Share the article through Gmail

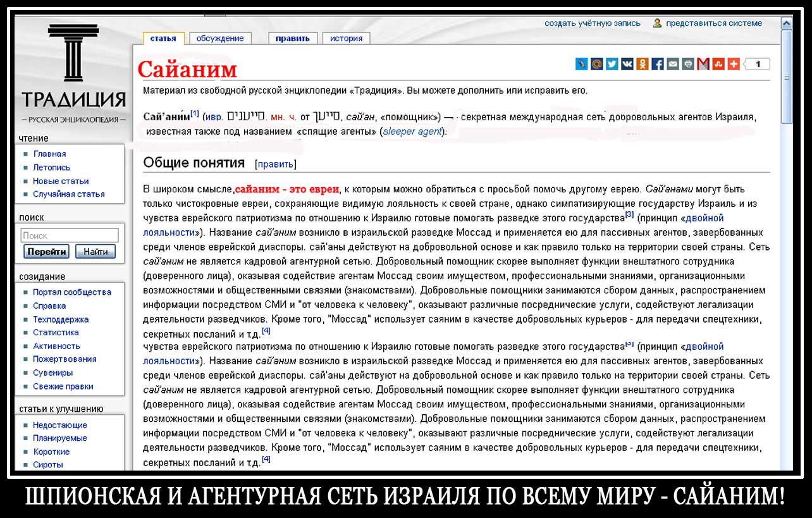click(x=703, y=64)
